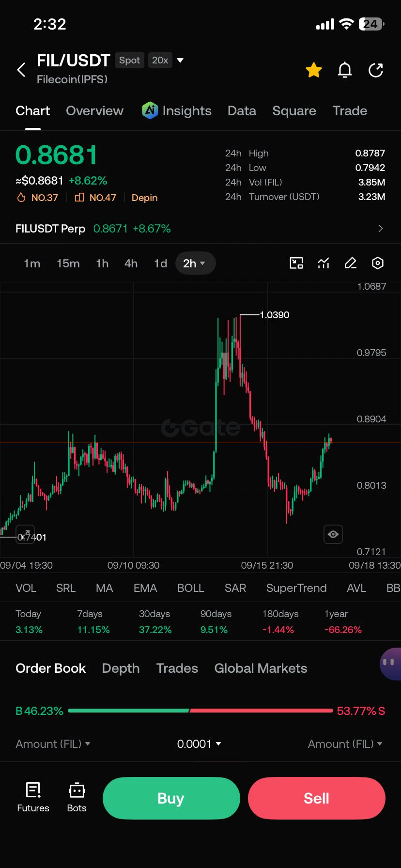Viewport: 401px width, 868px height.
Task: Open the chart indicators icon
Action: click(324, 263)
